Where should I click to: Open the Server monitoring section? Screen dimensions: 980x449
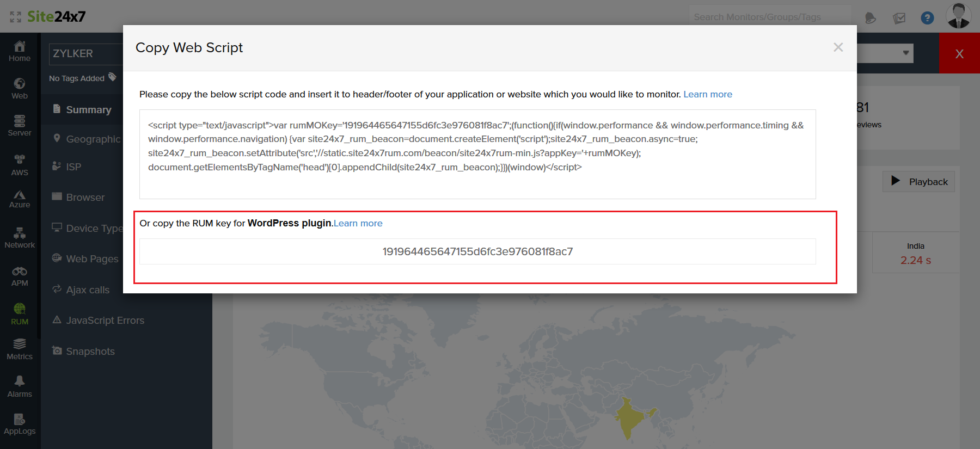click(20, 126)
